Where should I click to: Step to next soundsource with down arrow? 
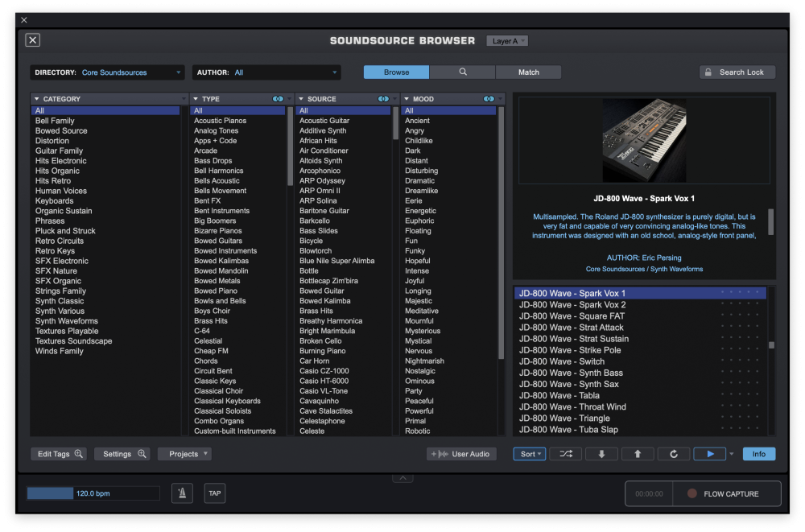tap(601, 454)
